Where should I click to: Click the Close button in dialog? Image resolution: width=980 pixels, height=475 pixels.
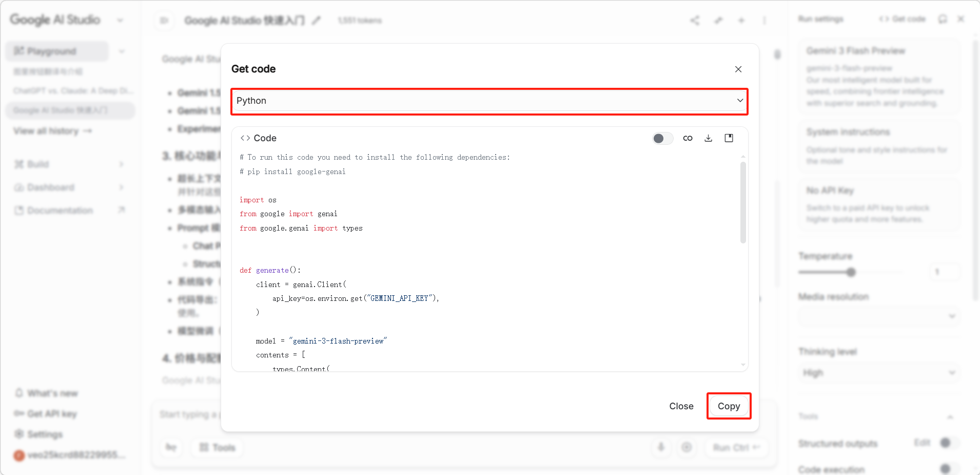(681, 406)
